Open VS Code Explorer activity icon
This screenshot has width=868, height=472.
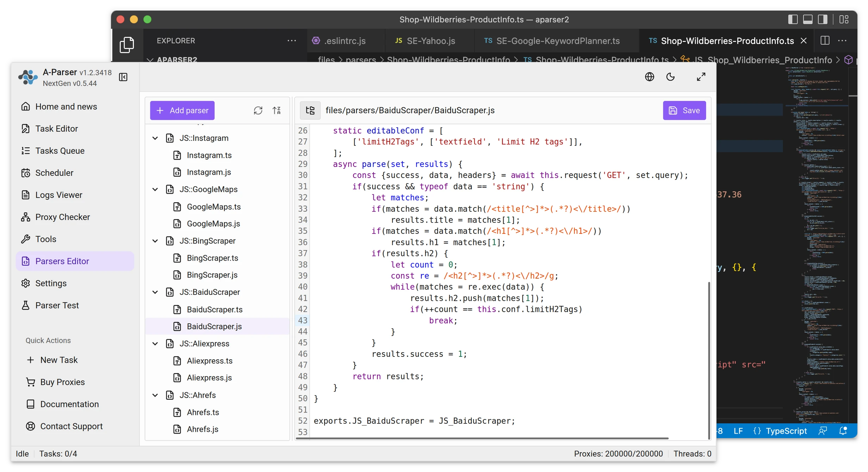tap(127, 45)
